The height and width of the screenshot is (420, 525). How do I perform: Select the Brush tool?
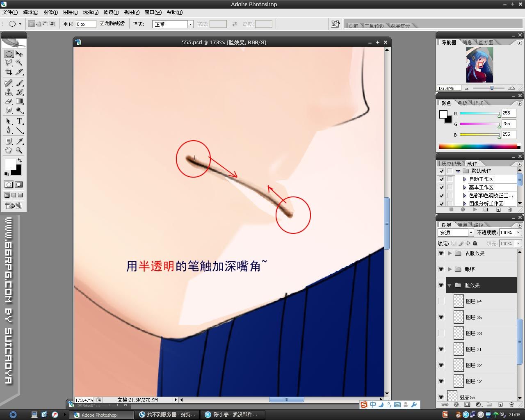coord(19,83)
